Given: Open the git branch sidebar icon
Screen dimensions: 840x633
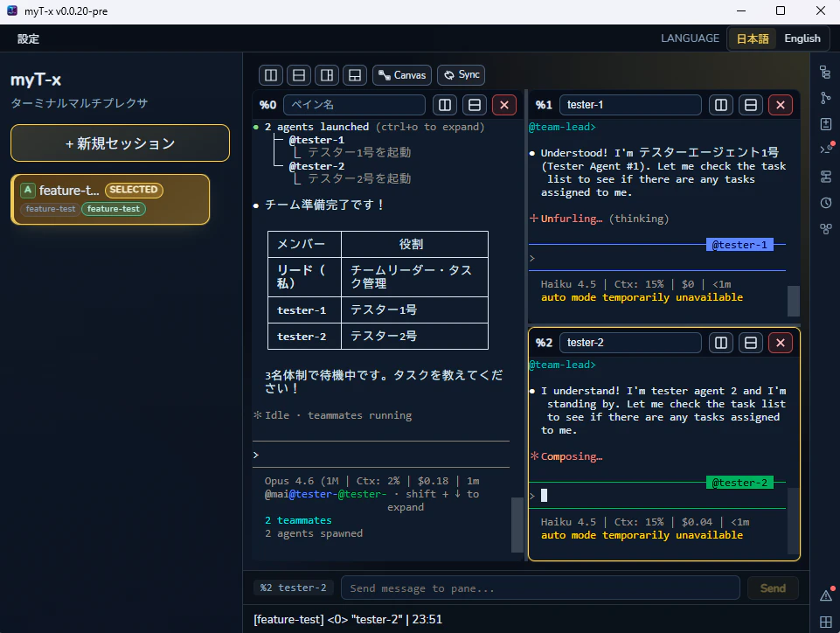Looking at the screenshot, I should tap(825, 98).
